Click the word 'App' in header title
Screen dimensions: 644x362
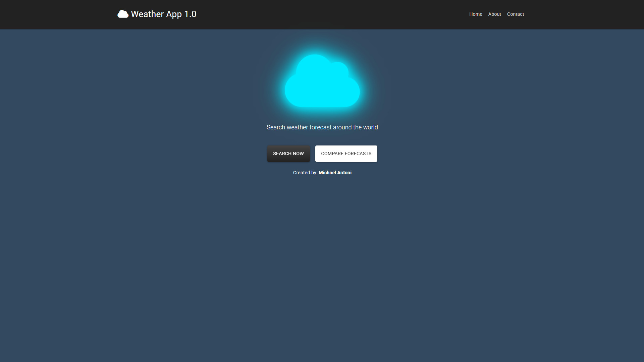(174, 14)
